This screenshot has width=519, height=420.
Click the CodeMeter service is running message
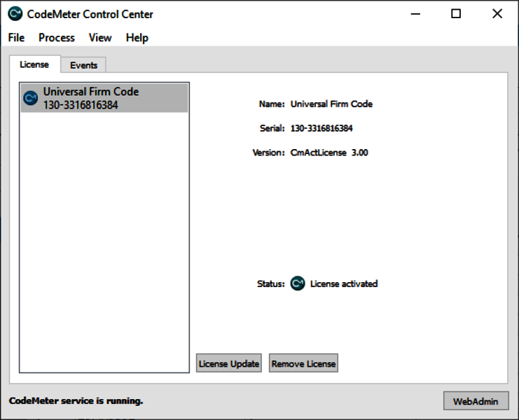(x=76, y=401)
